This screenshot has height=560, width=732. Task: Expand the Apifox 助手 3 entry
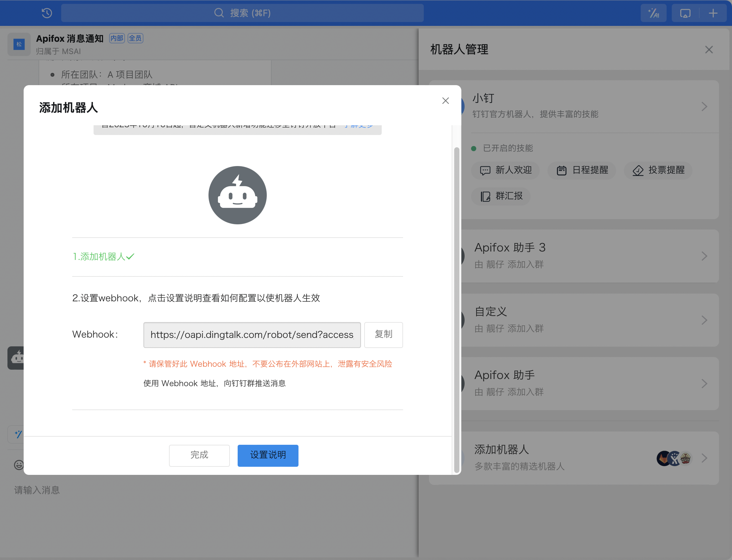coord(704,256)
